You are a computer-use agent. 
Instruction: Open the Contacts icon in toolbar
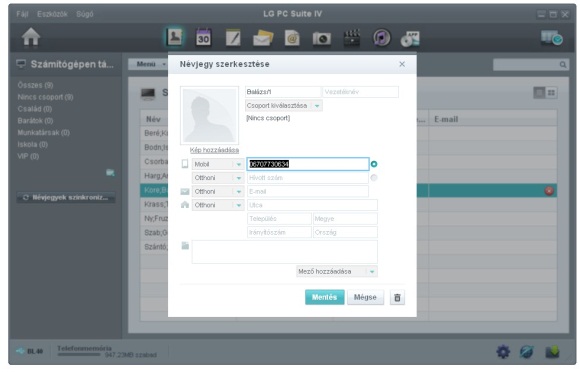coord(174,37)
